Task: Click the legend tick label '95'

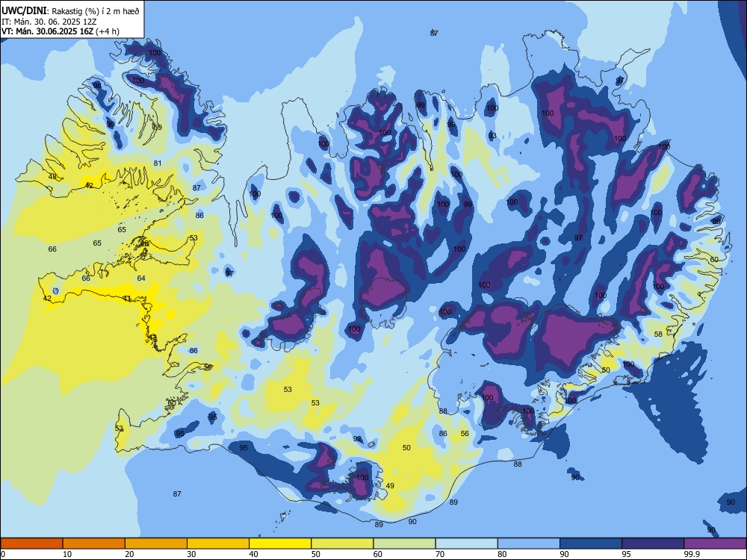Action: (627, 554)
